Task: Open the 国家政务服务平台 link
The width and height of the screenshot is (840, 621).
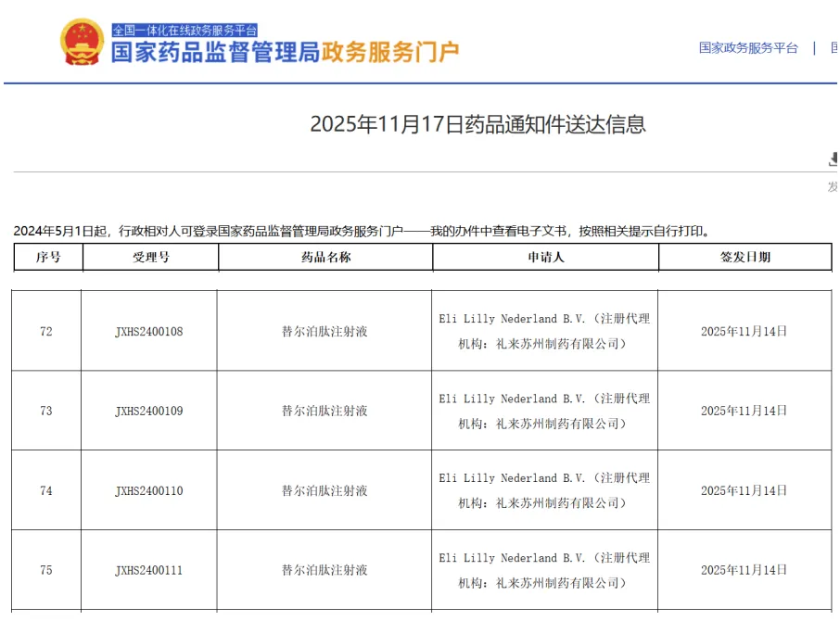Action: coord(747,48)
